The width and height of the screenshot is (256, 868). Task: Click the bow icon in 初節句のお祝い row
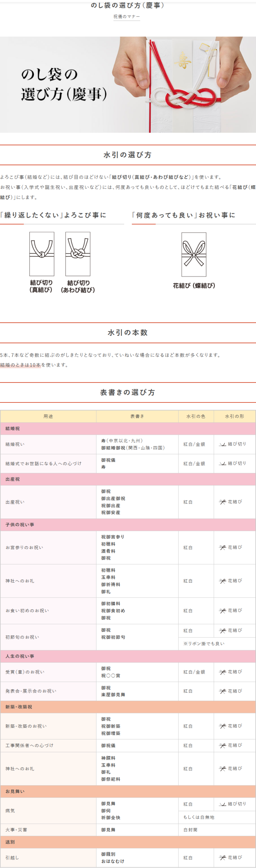click(x=222, y=631)
